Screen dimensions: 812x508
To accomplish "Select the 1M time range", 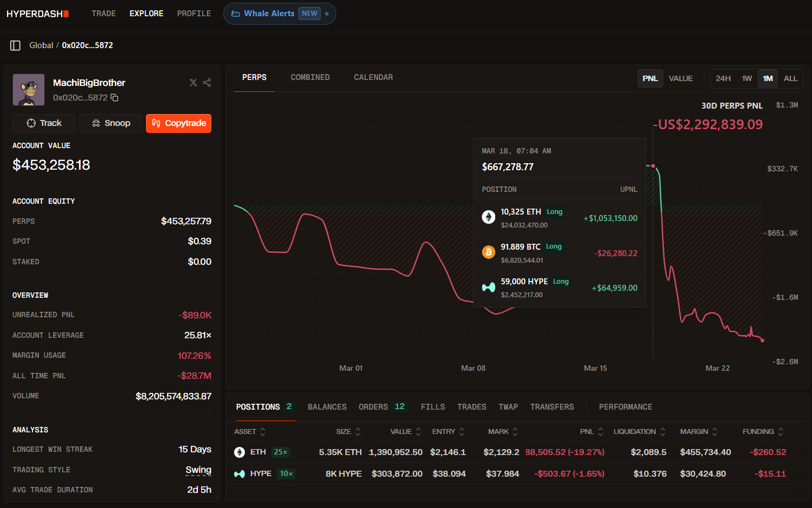I will click(768, 78).
